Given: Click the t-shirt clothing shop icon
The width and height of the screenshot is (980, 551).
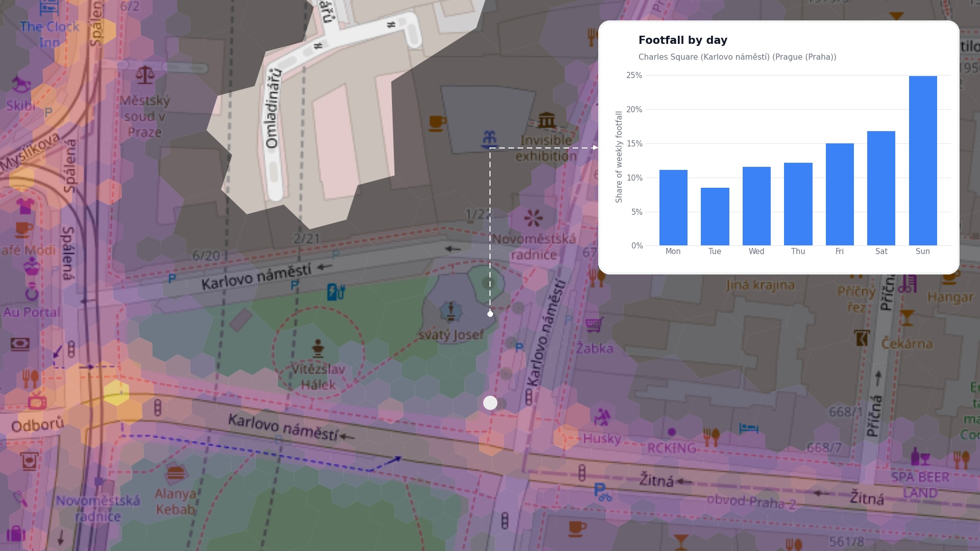Looking at the screenshot, I should (x=24, y=206).
